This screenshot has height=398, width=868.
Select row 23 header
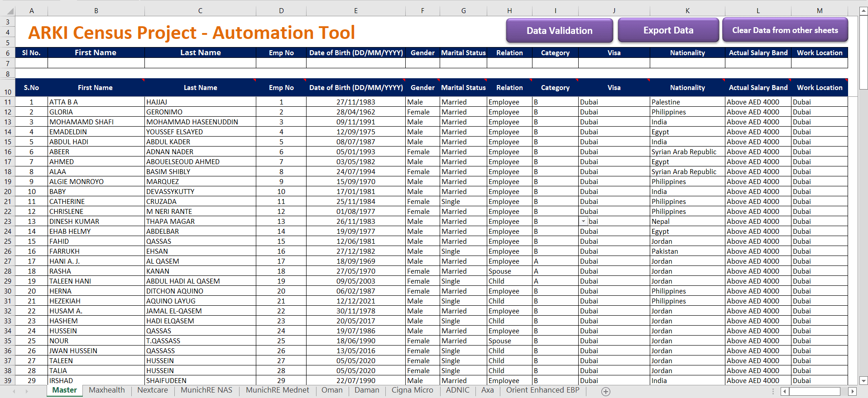pyautogui.click(x=8, y=222)
